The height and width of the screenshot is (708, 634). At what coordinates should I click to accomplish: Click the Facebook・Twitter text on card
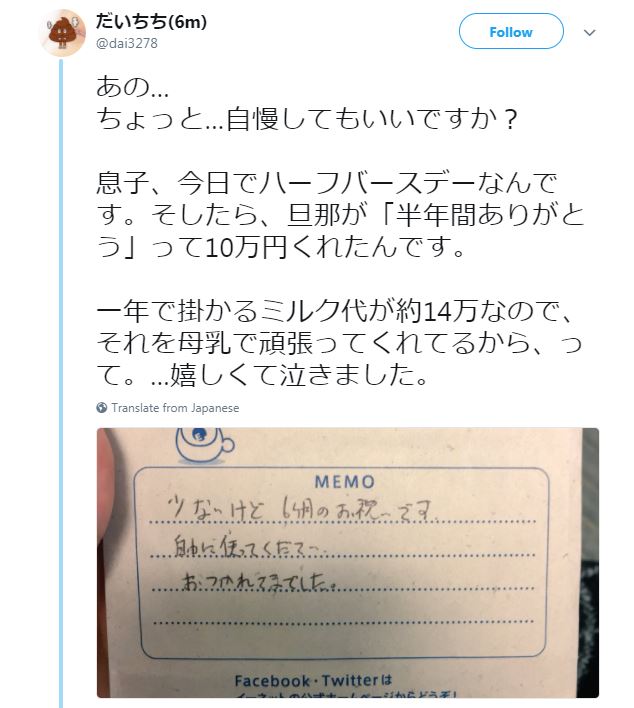click(x=313, y=680)
